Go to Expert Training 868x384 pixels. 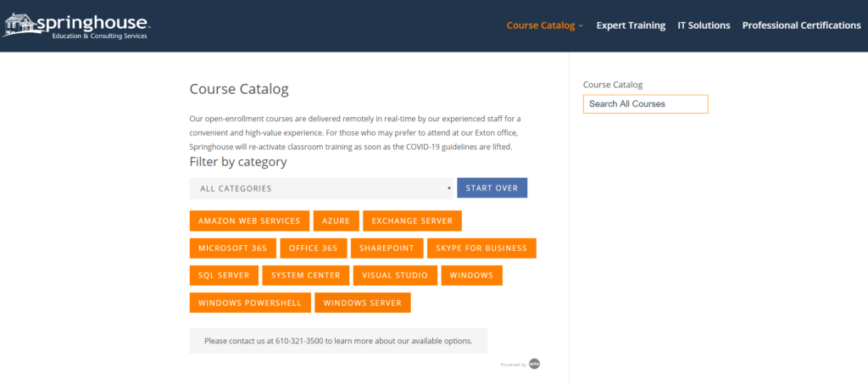[x=631, y=25]
